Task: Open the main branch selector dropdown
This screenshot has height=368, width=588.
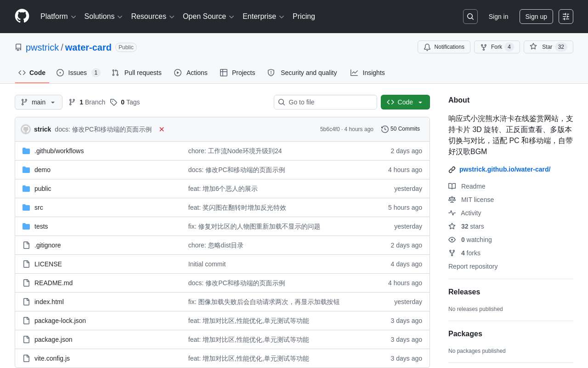Action: coord(39,102)
